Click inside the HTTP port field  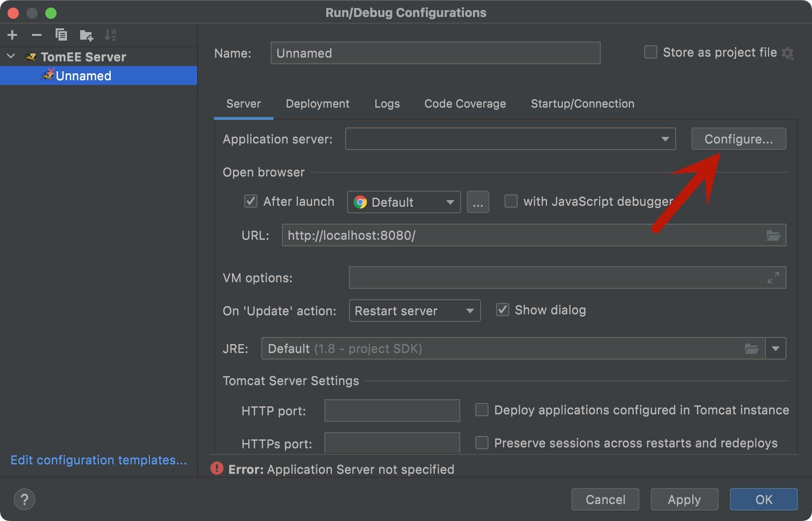[392, 410]
